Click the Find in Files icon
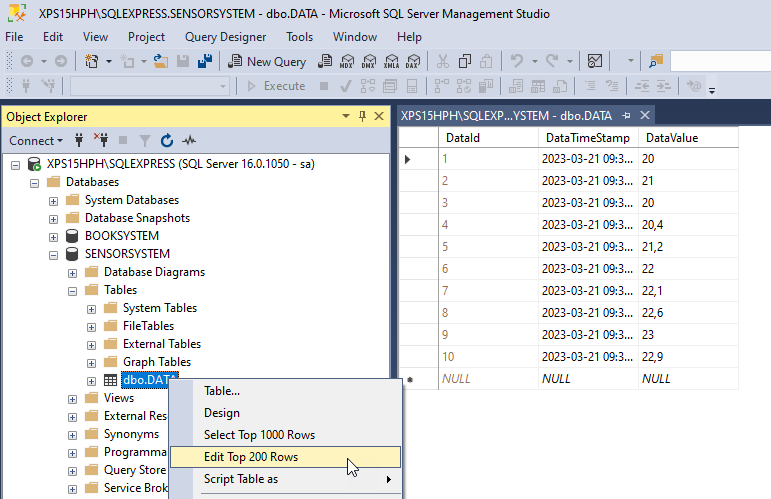 point(656,61)
